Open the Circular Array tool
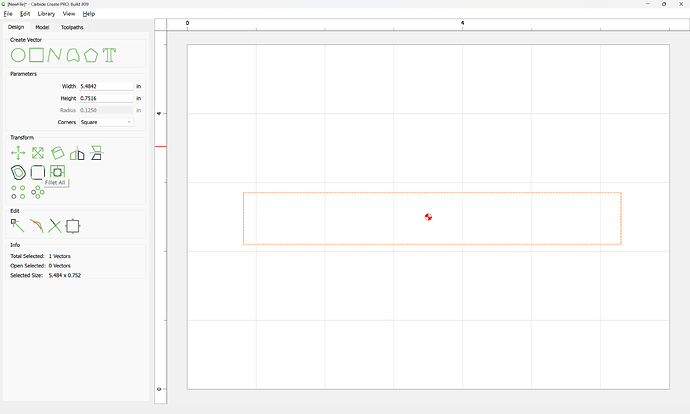690x414 pixels. (38, 191)
